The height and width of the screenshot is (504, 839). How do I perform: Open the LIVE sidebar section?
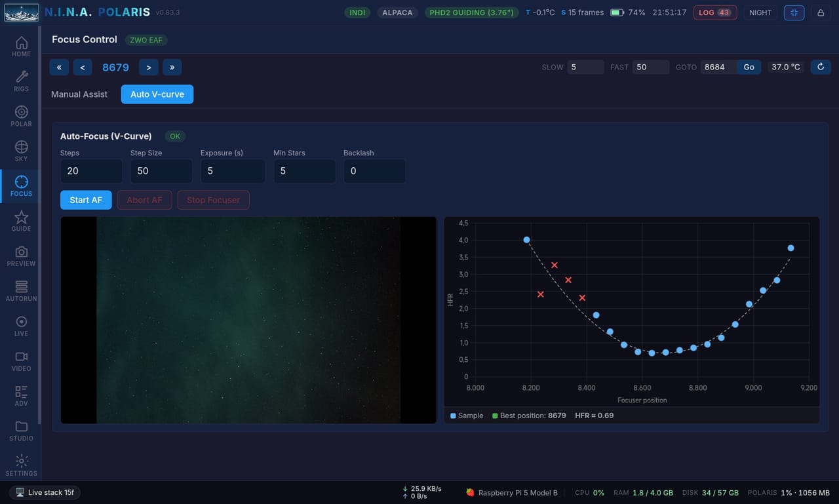[x=21, y=326]
